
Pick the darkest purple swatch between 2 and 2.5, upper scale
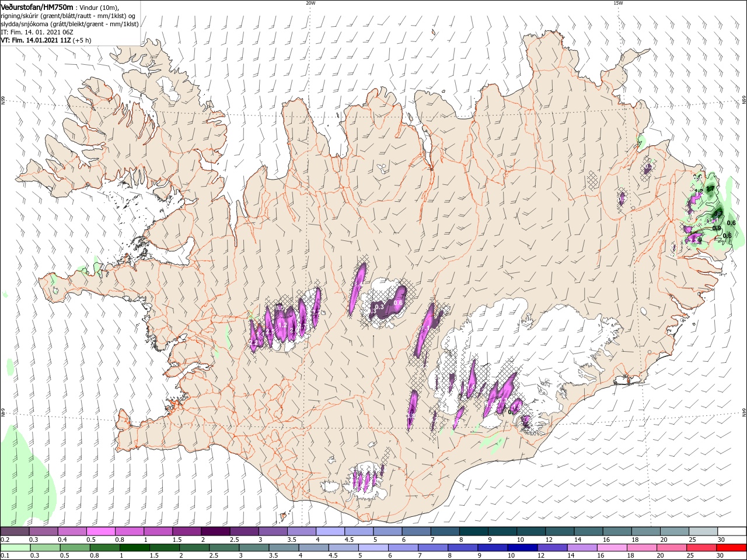pyautogui.click(x=215, y=531)
